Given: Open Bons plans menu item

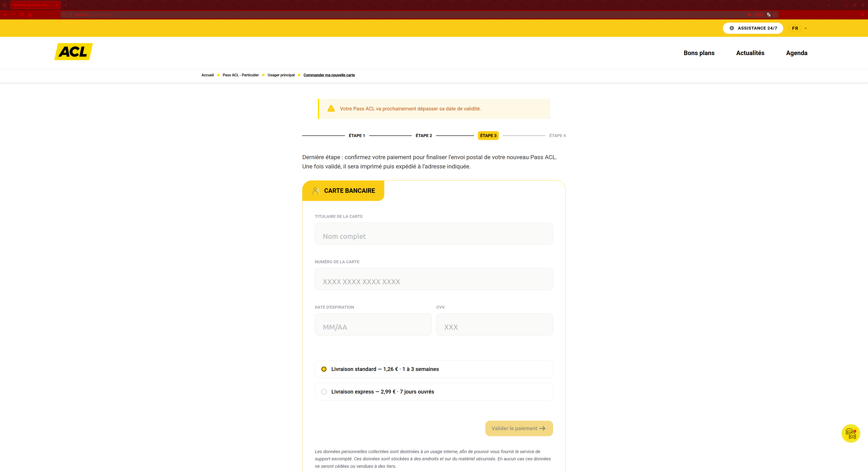Looking at the screenshot, I should pyautogui.click(x=699, y=53).
